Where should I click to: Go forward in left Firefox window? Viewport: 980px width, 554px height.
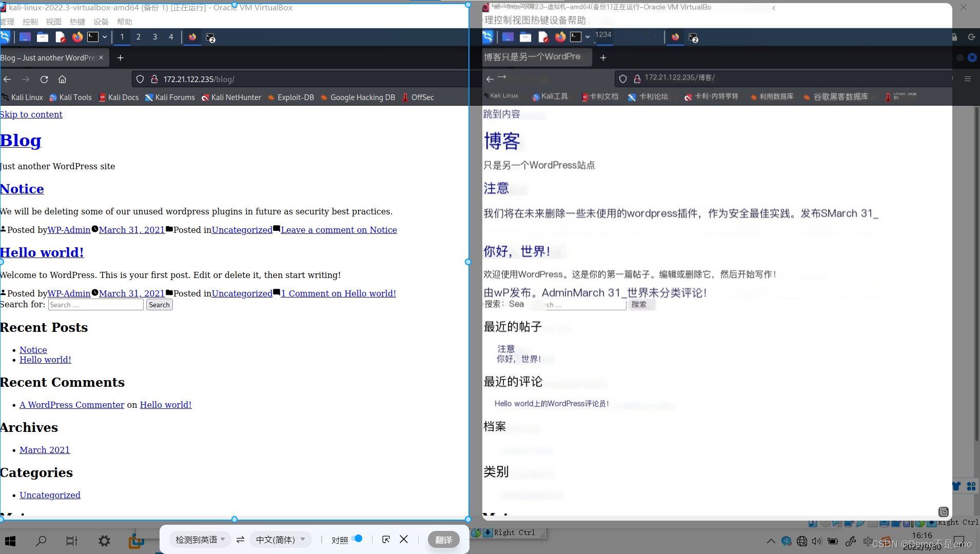tap(26, 80)
